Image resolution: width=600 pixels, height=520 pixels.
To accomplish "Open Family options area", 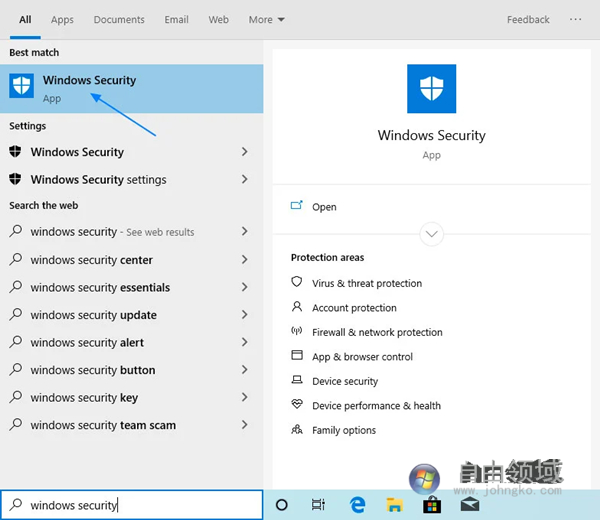I will [x=344, y=430].
